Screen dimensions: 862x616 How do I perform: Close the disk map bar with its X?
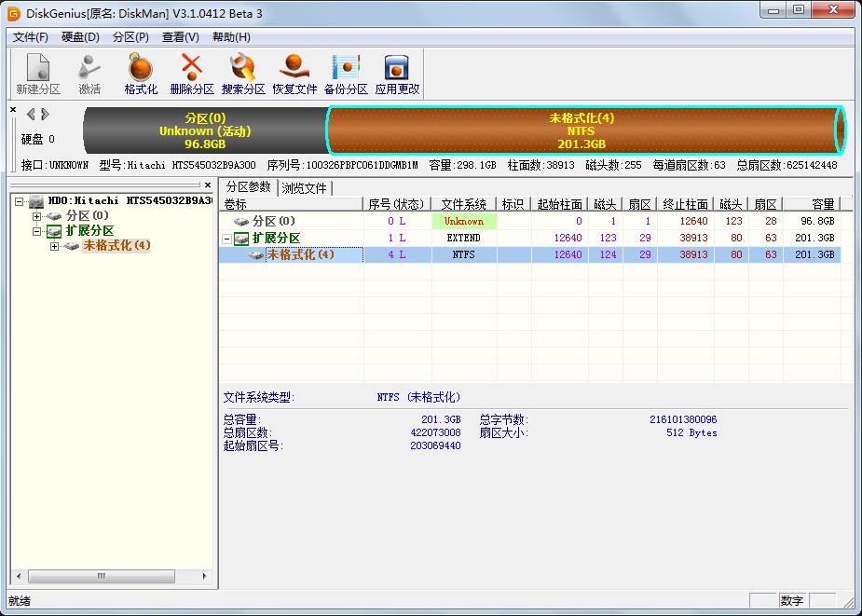coord(13,109)
